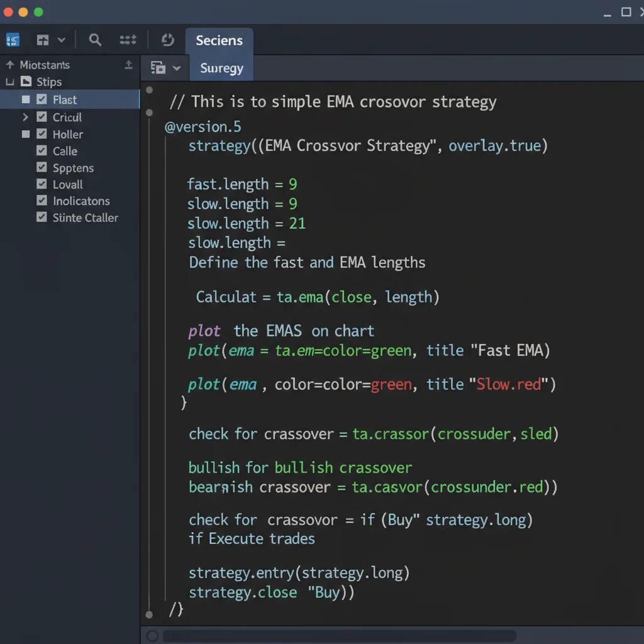Select the Surregy tab
The image size is (644, 644).
click(221, 68)
